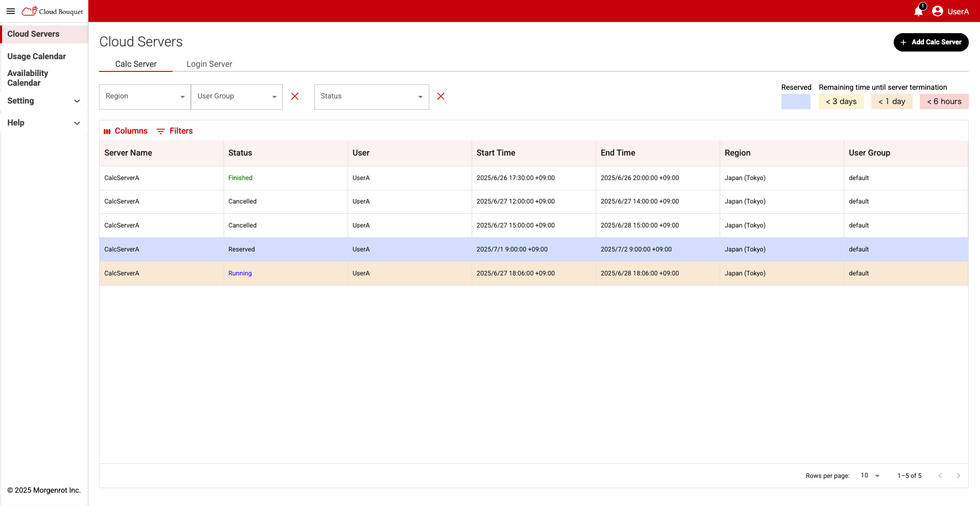Clear the Region and User Group filters
The image size is (980, 506).
pyautogui.click(x=295, y=96)
